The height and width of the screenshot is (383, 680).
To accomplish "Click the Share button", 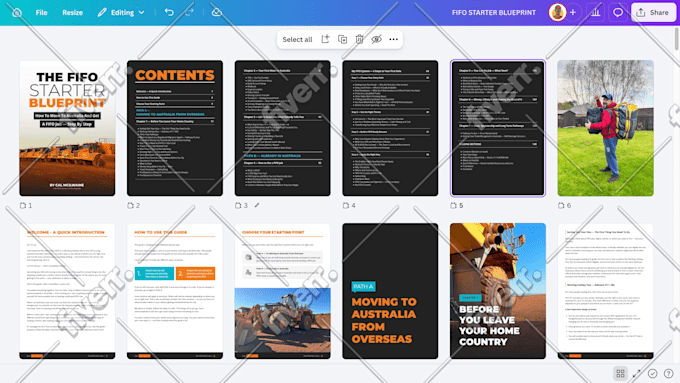I will click(653, 12).
